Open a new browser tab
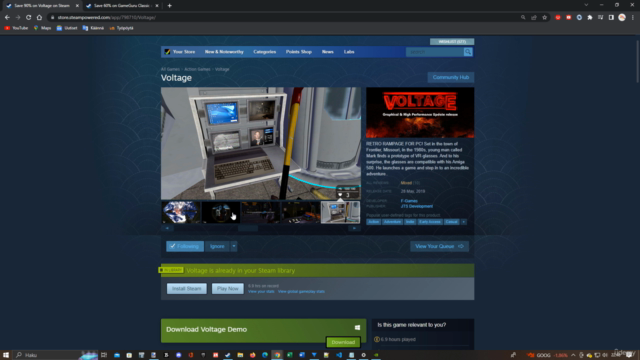Image resolution: width=640 pixels, height=360 pixels. coord(169,6)
